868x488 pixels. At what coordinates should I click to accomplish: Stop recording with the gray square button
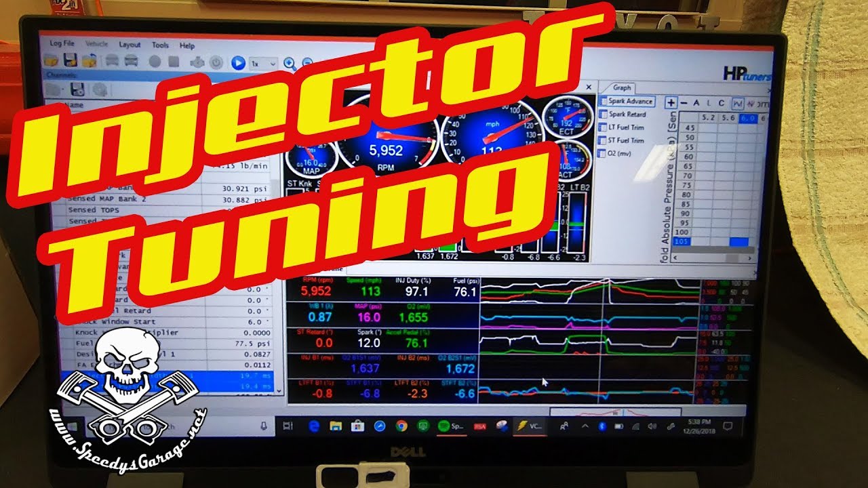point(173,62)
